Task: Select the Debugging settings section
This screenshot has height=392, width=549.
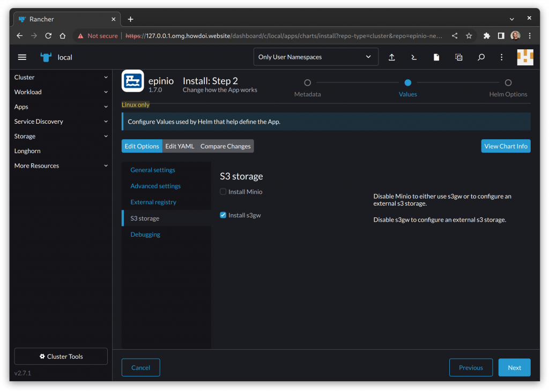Action: [x=145, y=235]
